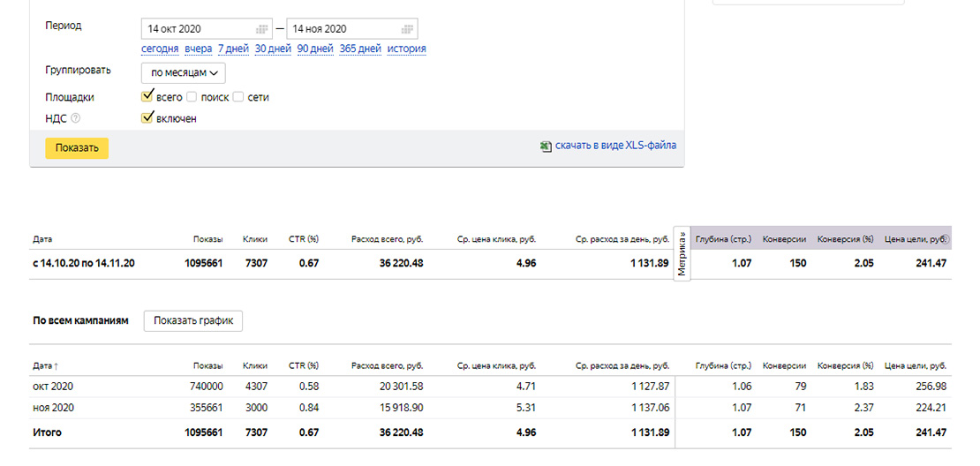The image size is (980, 466).
Task: Select the 30 дней period link
Action: [x=273, y=49]
